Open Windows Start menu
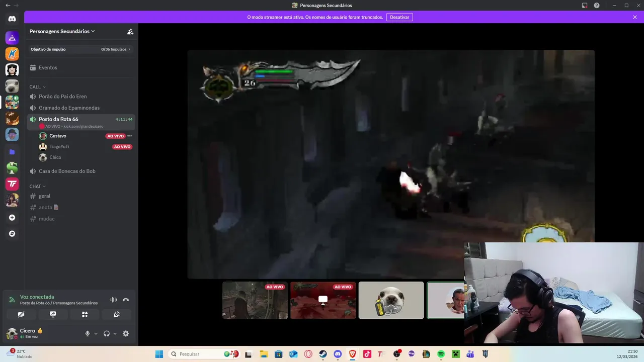Image resolution: width=644 pixels, height=362 pixels. (x=159, y=354)
